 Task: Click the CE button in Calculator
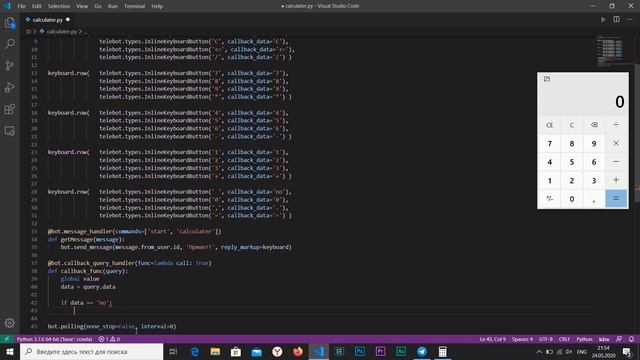tap(549, 125)
